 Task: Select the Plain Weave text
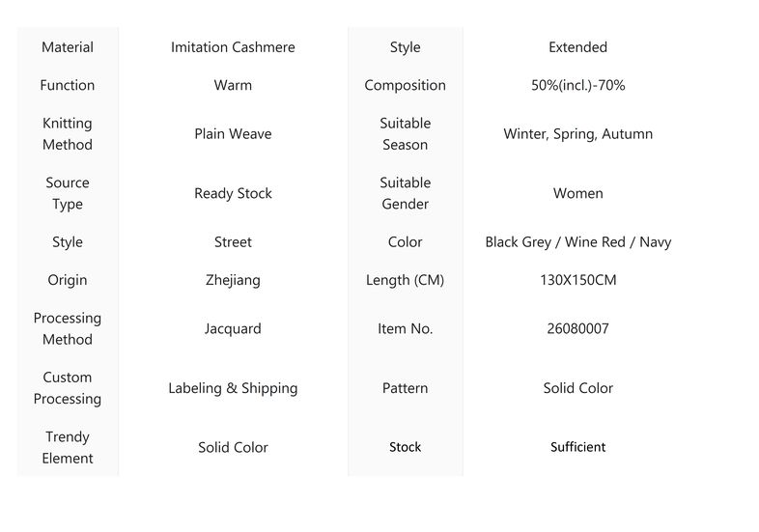[233, 133]
